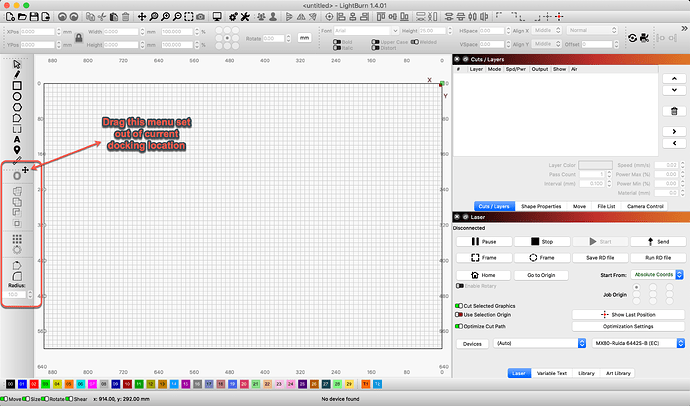Image resolution: width=690 pixels, height=406 pixels.
Task: Delete the layer with the trash can icon
Action: tap(674, 111)
